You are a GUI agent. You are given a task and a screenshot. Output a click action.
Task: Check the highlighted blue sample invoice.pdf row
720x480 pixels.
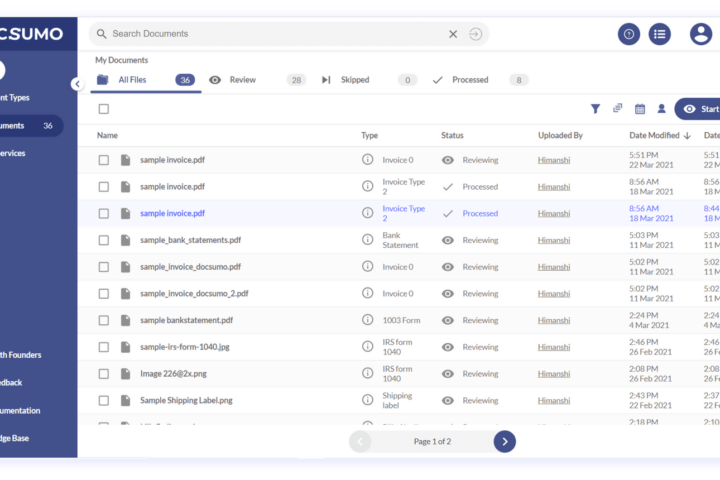point(104,214)
